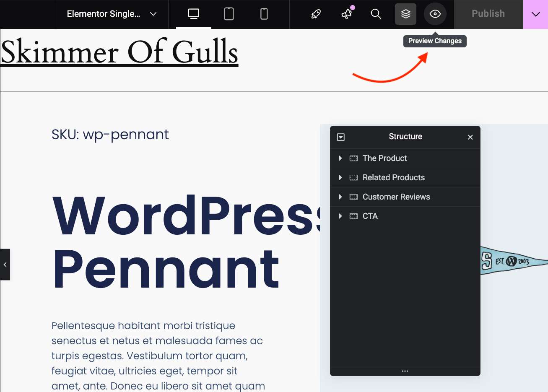The width and height of the screenshot is (548, 392).
Task: Switch to tablet preview mode
Action: pos(229,14)
